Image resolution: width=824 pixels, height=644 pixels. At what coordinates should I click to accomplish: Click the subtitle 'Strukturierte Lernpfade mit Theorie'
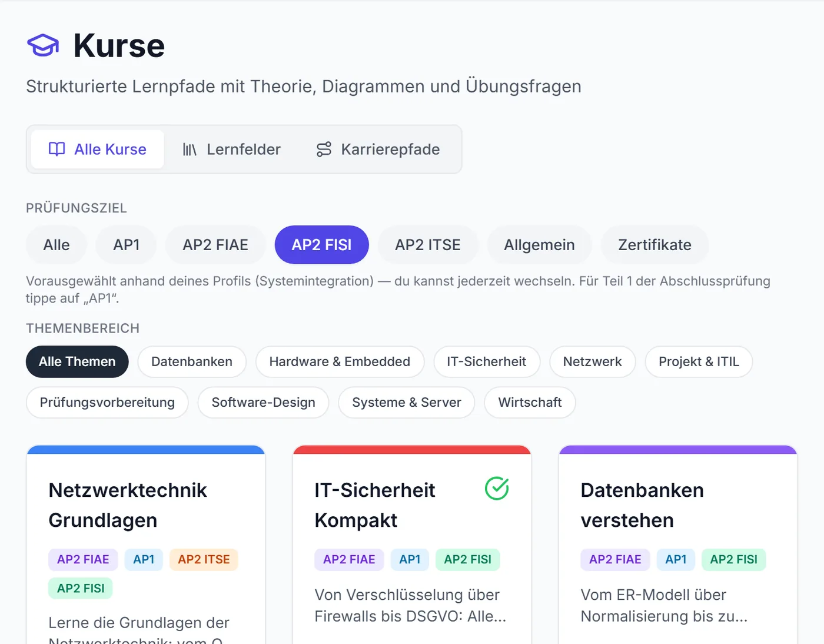tap(304, 87)
